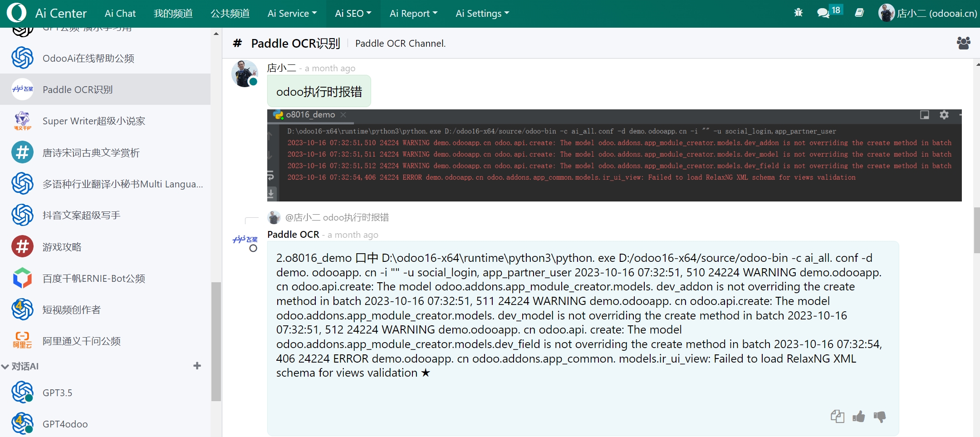
Task: Click the Paddle OCR识别 channel title
Action: click(x=295, y=43)
